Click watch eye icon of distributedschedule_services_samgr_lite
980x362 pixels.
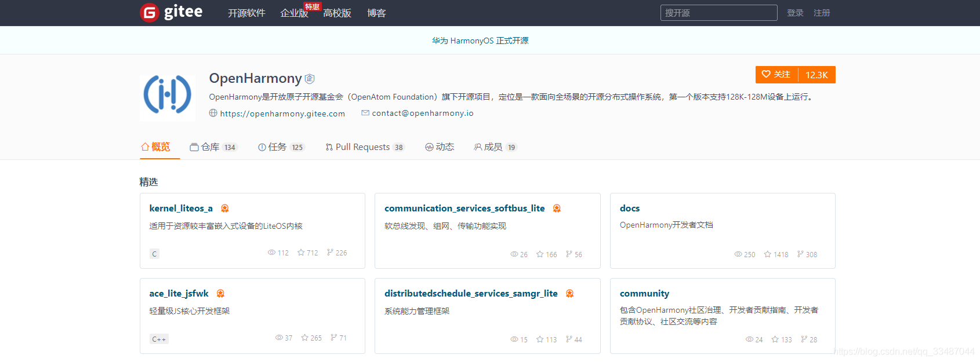coord(514,339)
